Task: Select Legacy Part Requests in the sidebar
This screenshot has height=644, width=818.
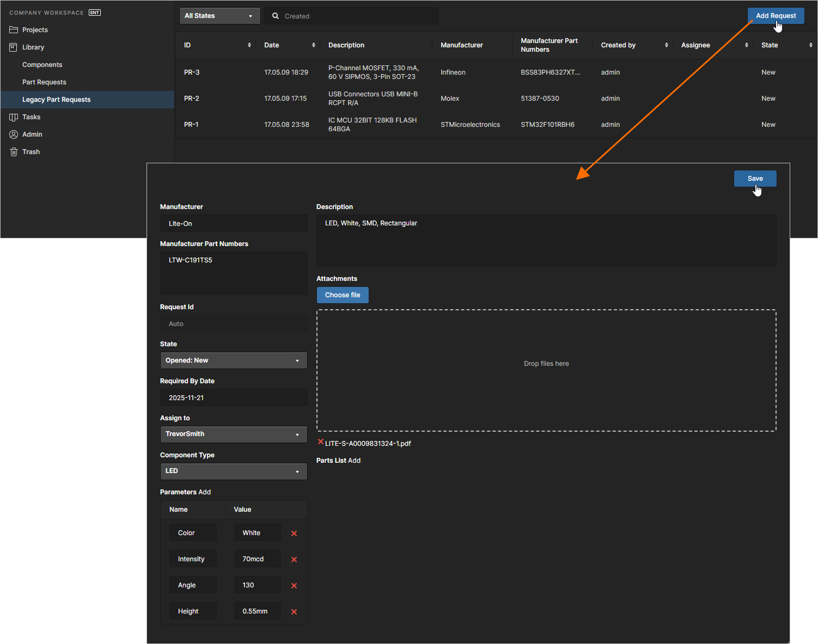Action: [x=56, y=99]
